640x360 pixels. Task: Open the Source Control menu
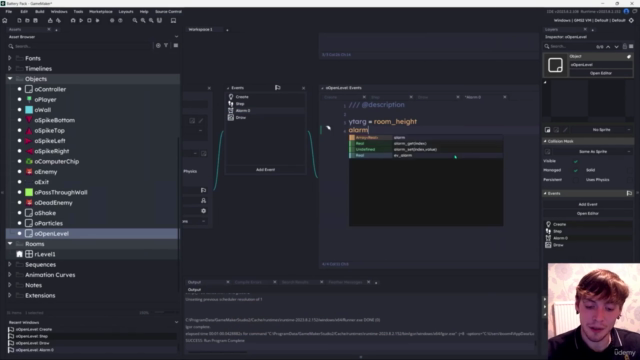coord(168,12)
